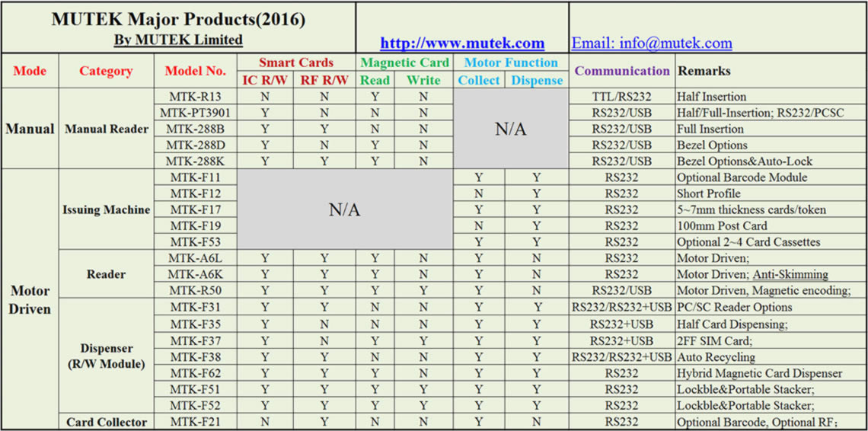
Task: Select model cell MTK-F37
Action: (x=196, y=340)
